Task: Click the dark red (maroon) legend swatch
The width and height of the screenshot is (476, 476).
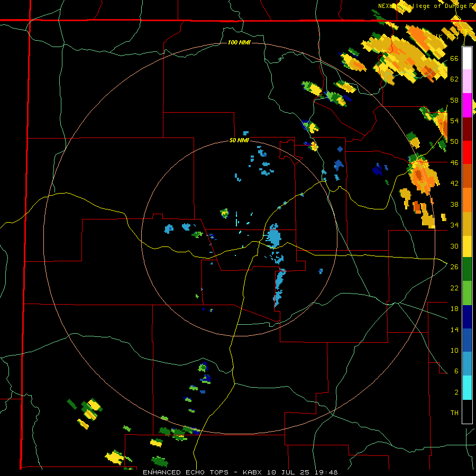Action: pos(467,129)
